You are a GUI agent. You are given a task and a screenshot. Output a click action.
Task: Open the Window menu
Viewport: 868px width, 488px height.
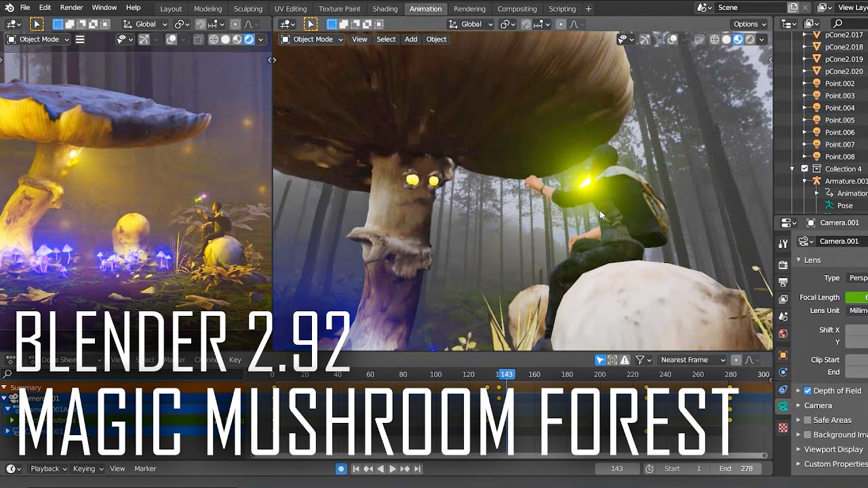tap(104, 7)
